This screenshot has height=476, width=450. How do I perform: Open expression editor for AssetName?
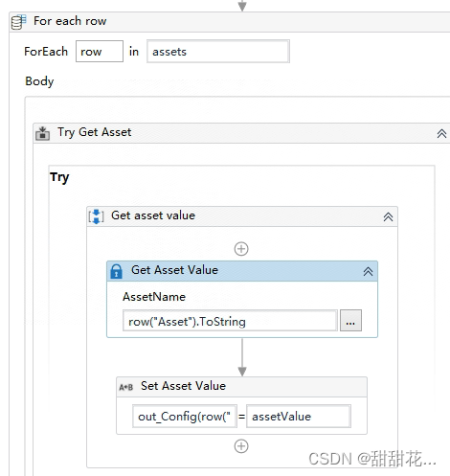click(350, 320)
